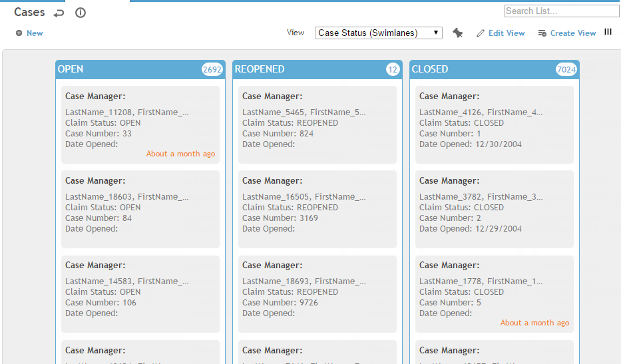Open the column settings bars icon
This screenshot has width=621, height=364.
tap(608, 32)
